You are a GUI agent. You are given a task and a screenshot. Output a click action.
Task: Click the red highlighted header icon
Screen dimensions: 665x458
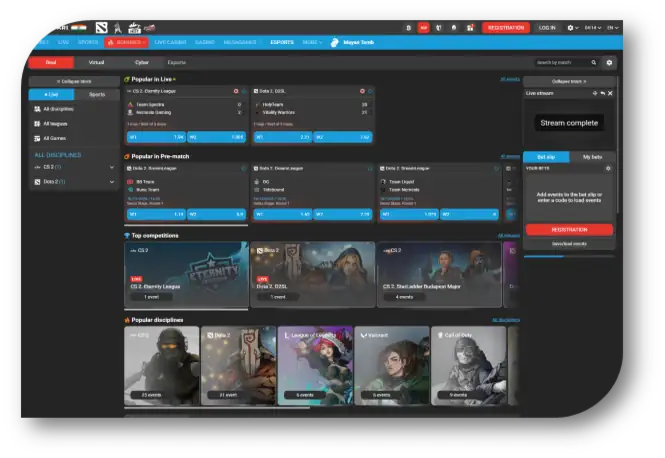click(x=423, y=28)
